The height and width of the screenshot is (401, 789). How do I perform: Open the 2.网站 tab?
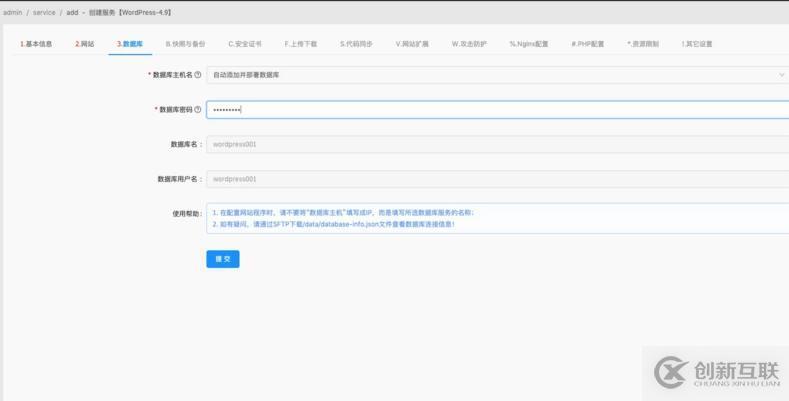[x=85, y=44]
